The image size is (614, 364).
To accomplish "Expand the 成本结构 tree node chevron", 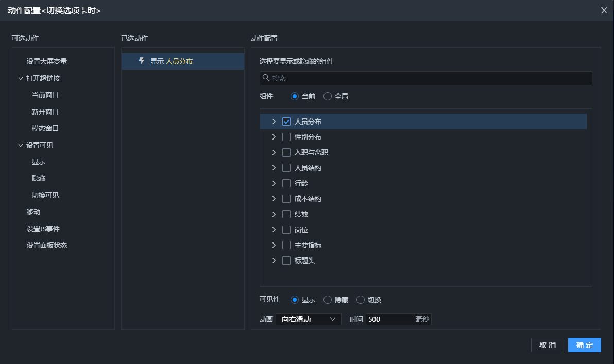I will [x=274, y=199].
